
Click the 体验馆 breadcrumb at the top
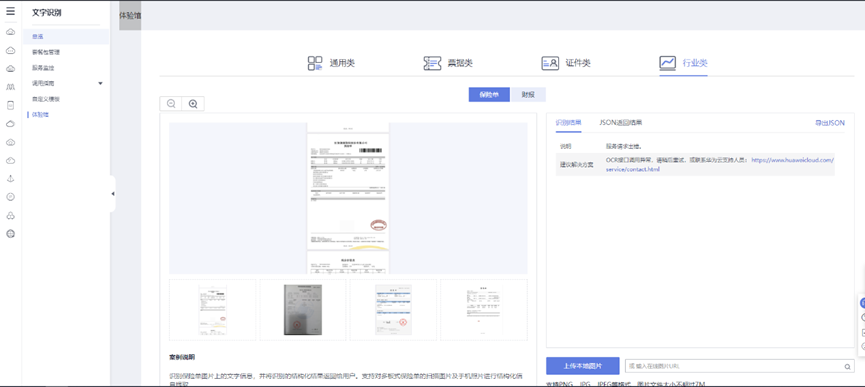(130, 15)
